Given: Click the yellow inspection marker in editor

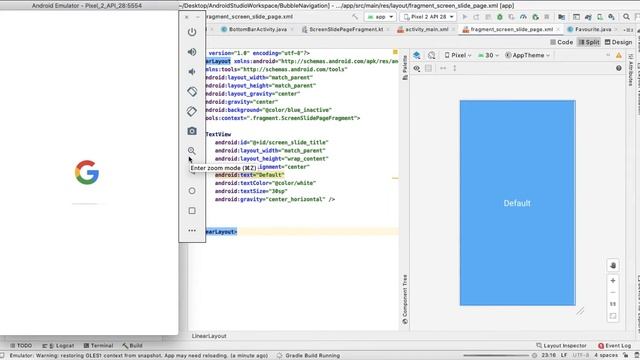Looking at the screenshot, I should click(x=395, y=52).
